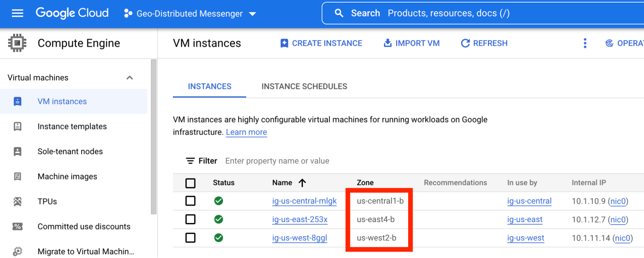Tick the select-all checkbox in table header

click(x=190, y=183)
